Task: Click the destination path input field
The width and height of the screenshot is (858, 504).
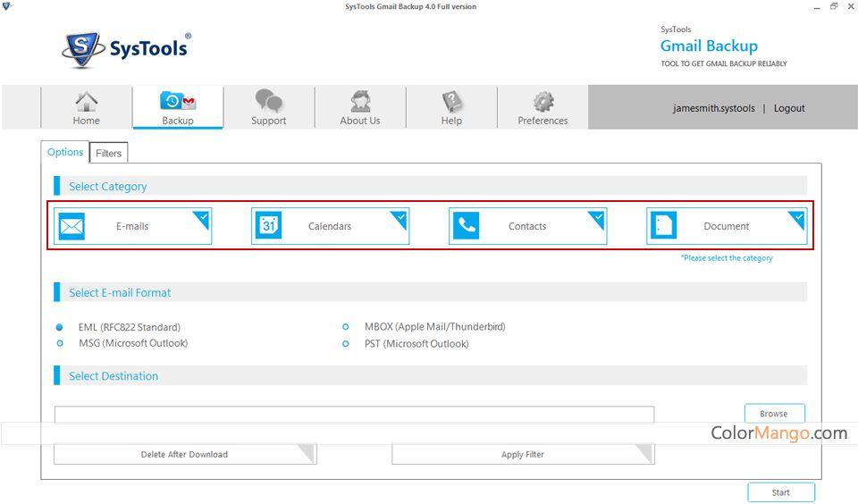Action: coord(354,415)
